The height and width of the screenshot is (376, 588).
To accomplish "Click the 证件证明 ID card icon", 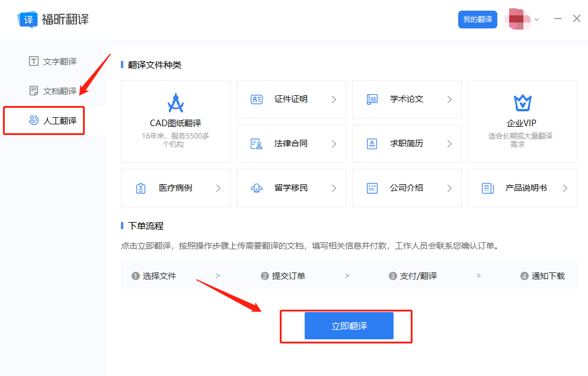I will pyautogui.click(x=256, y=99).
